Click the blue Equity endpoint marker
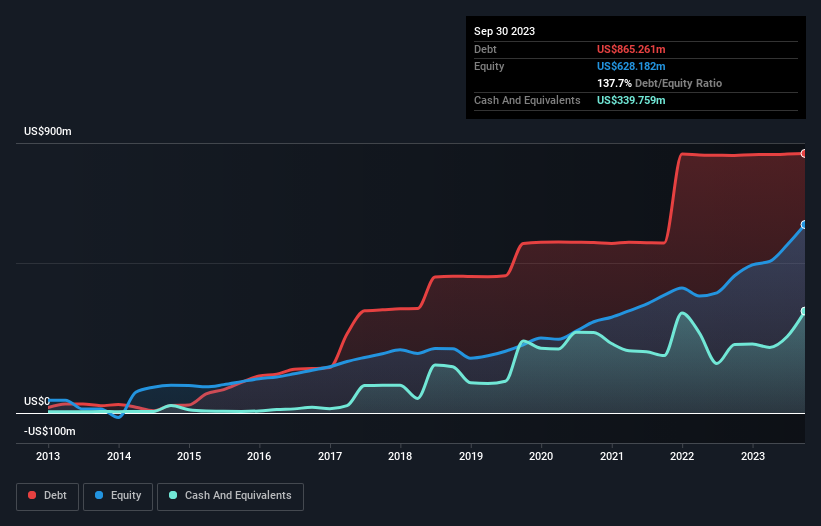 (x=804, y=225)
